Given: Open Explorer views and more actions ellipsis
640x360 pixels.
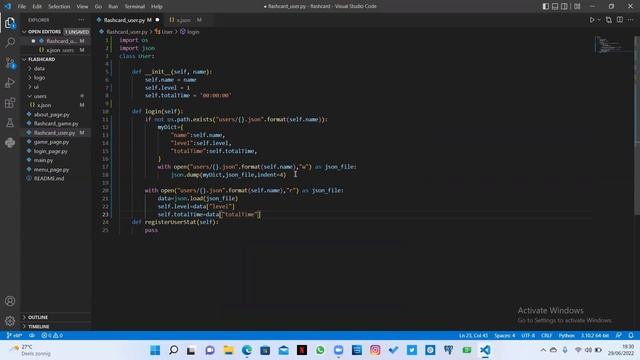Looking at the screenshot, I should (81, 20).
